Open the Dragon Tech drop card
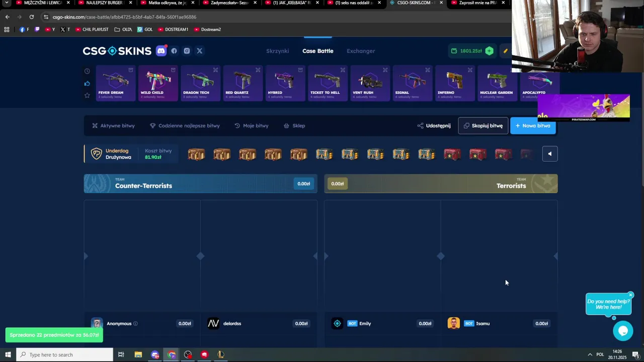Viewport: 644px width, 362px height. (x=200, y=83)
